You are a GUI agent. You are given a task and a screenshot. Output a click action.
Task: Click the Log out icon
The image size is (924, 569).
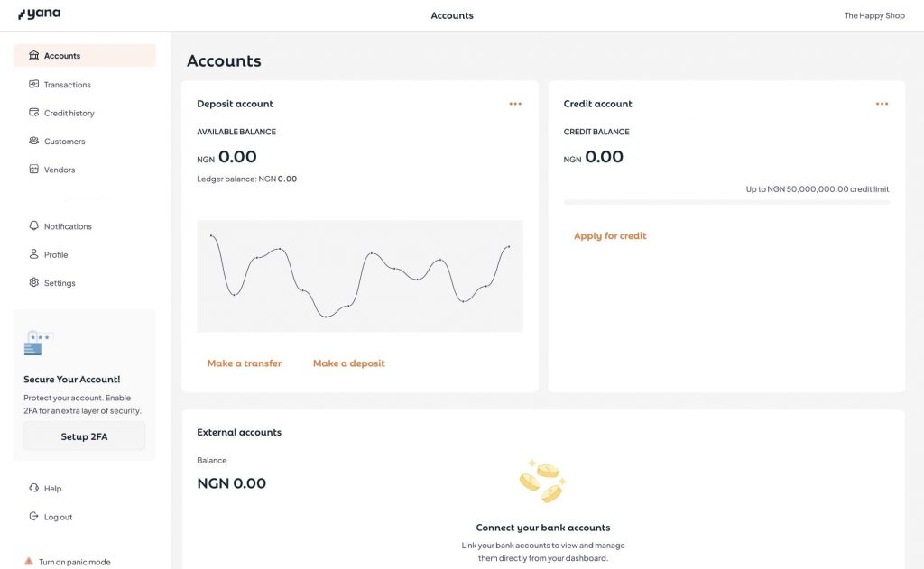point(34,517)
